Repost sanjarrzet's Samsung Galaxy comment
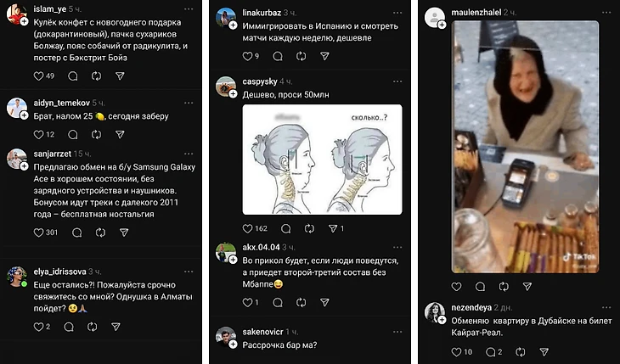620x364 pixels. 100,232
